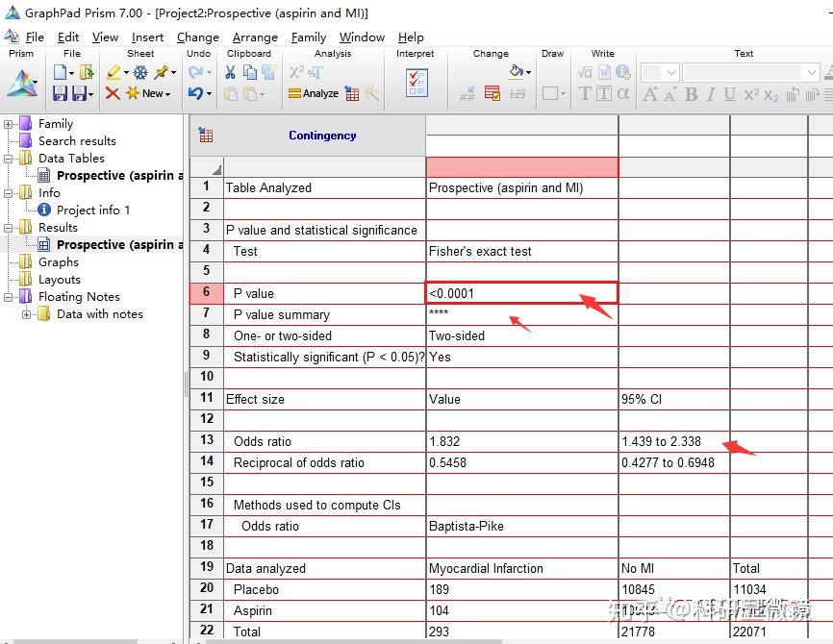Open the Arrange menu
The image size is (833, 644).
point(255,37)
